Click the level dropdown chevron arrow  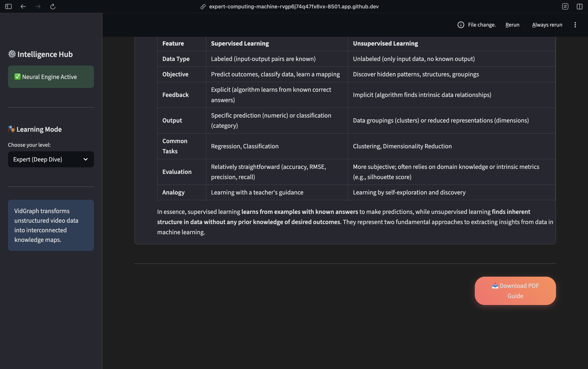tap(85, 159)
